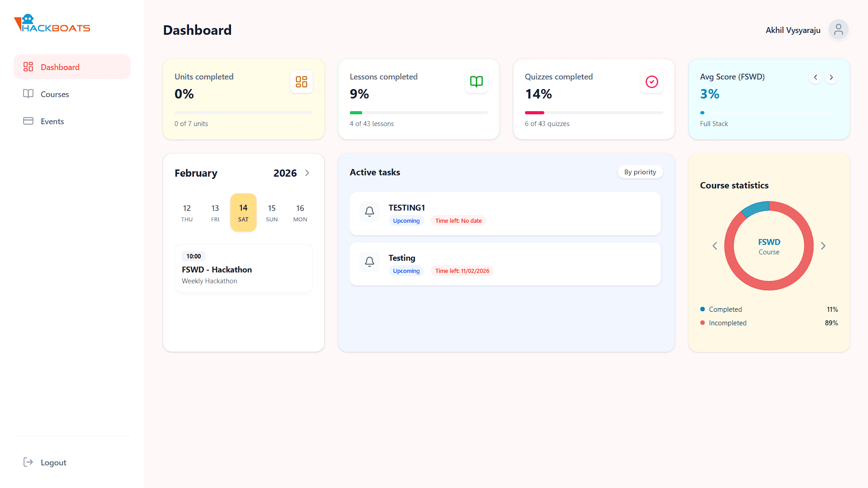Click the bell icon for TESTING1 task
Image resolution: width=868 pixels, height=488 pixels.
point(369,211)
